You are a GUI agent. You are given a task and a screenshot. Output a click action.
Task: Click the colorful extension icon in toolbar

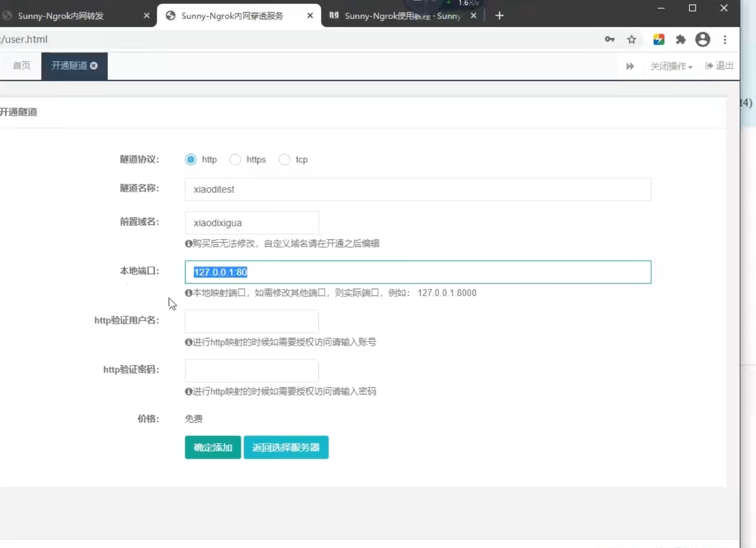pyautogui.click(x=659, y=40)
